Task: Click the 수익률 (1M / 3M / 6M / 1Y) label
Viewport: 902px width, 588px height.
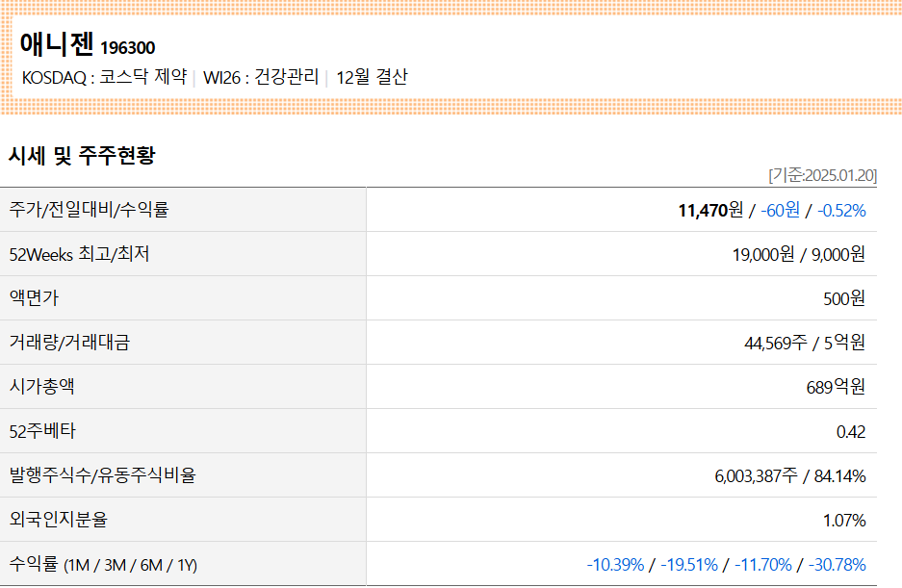Action: (x=104, y=564)
